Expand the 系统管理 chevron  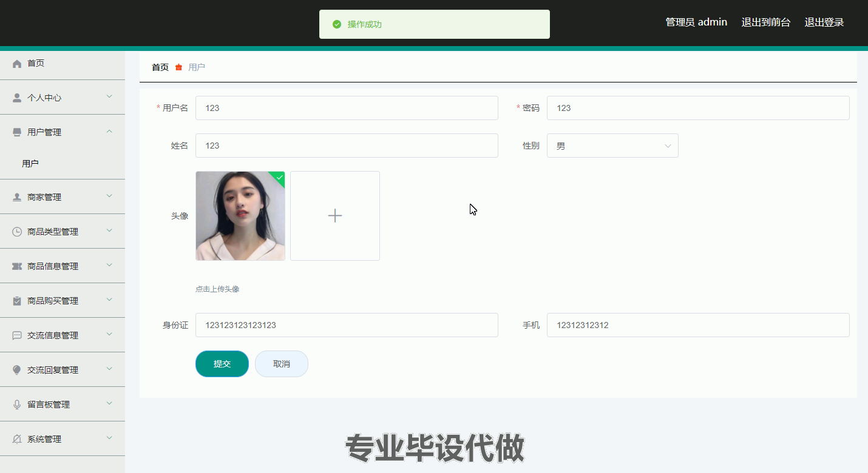click(x=109, y=438)
